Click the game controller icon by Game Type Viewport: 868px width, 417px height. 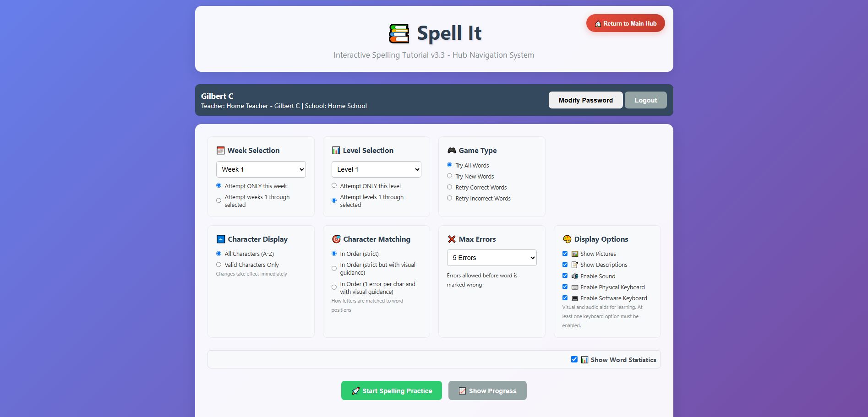coord(452,151)
